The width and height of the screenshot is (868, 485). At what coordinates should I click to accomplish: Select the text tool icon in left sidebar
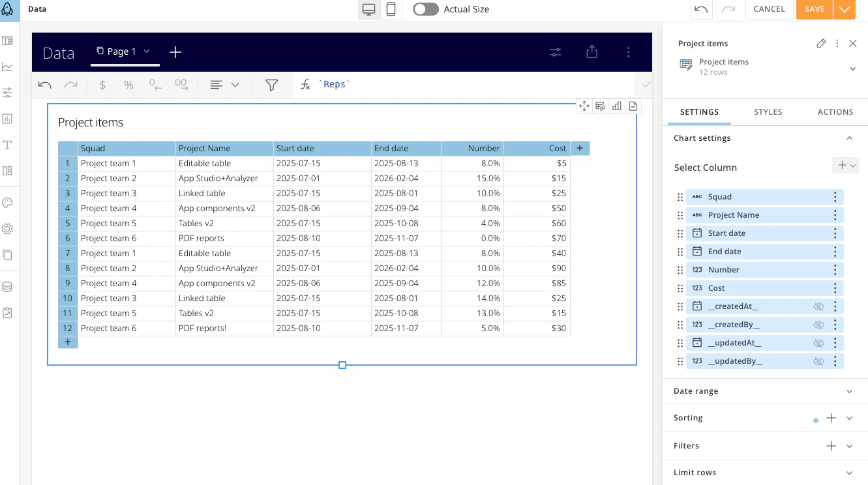click(x=8, y=145)
